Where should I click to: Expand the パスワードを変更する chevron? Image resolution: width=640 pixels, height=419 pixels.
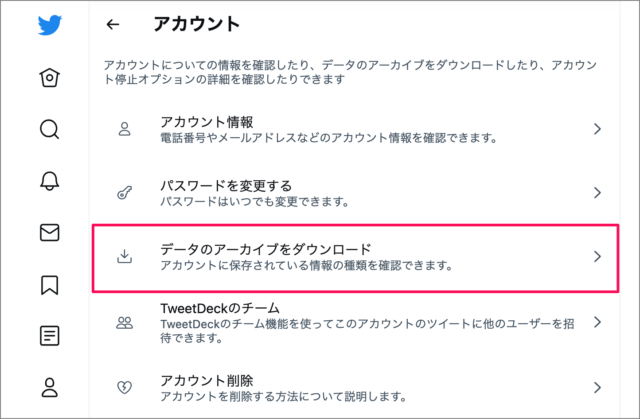click(x=597, y=192)
